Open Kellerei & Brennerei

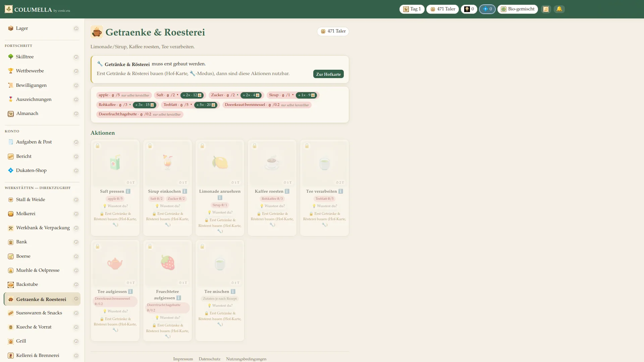click(x=42, y=356)
